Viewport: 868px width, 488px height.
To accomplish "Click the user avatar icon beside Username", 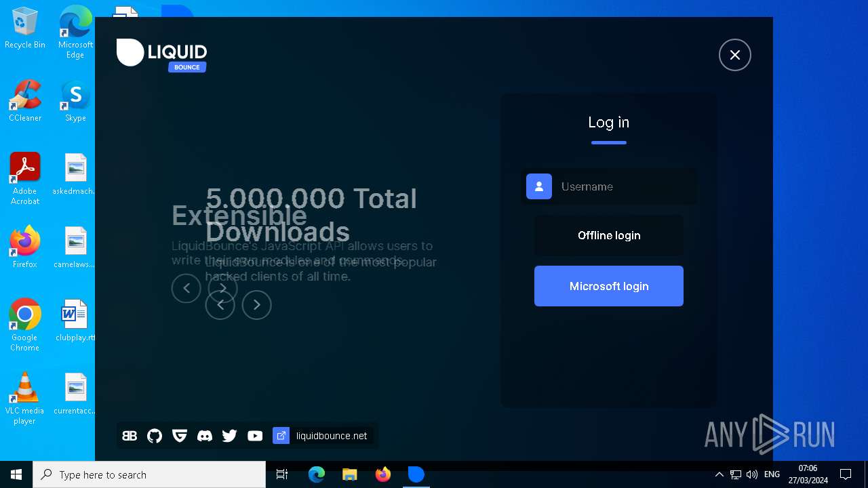I will coord(539,186).
